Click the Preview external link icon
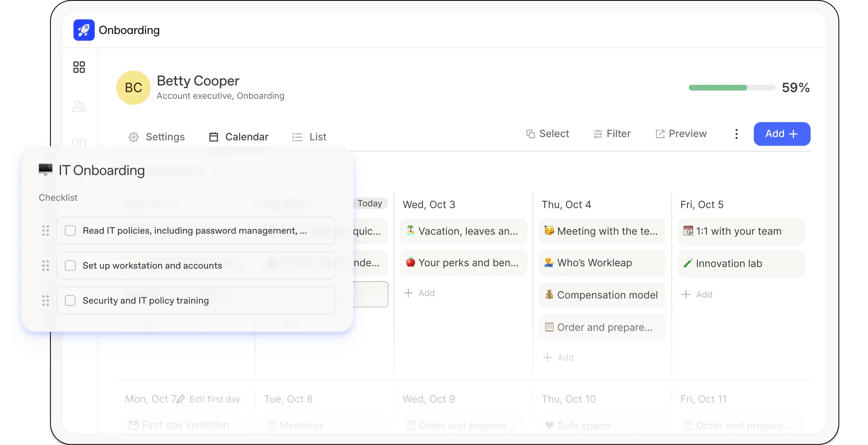Screen dimensions: 868x445 click(660, 134)
